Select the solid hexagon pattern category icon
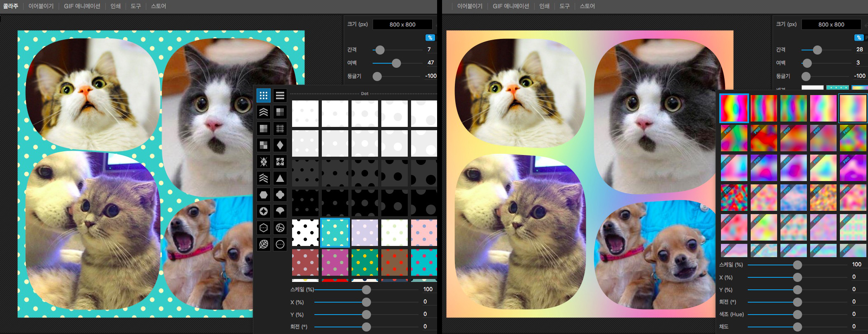 pyautogui.click(x=264, y=195)
